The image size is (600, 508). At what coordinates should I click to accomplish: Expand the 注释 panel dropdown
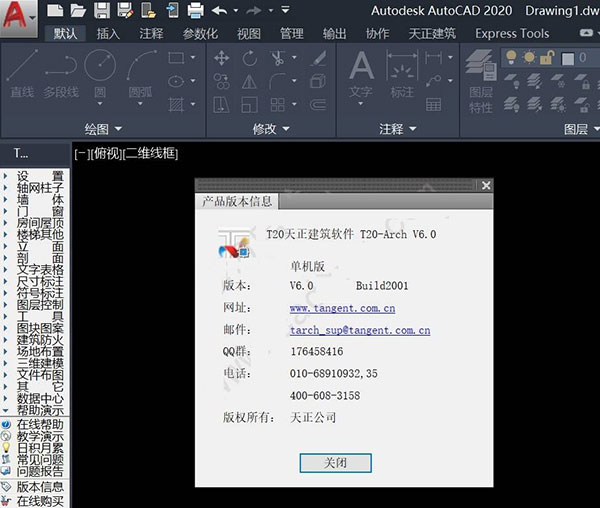[x=398, y=129]
